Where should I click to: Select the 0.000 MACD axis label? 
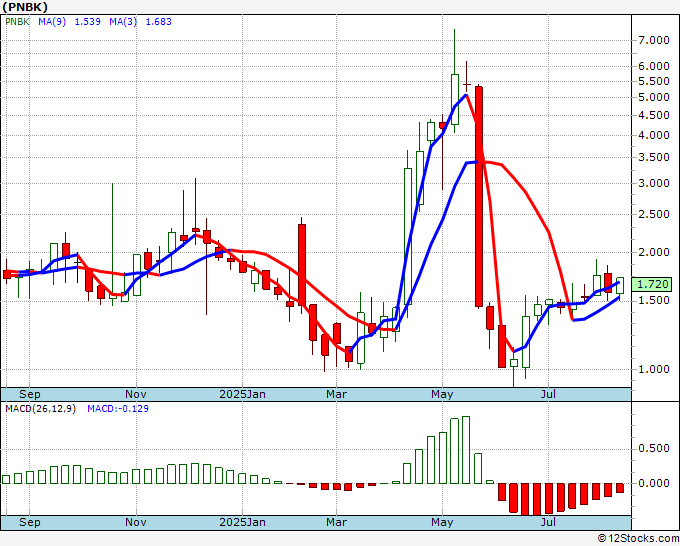pyautogui.click(x=654, y=483)
